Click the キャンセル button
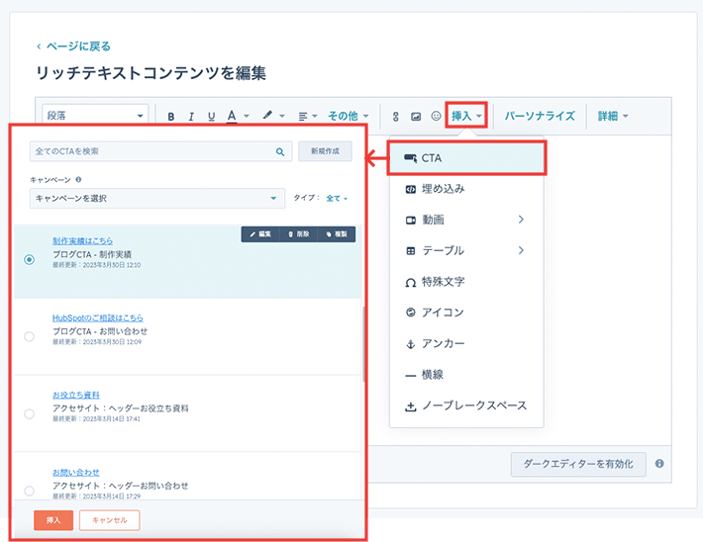The width and height of the screenshot is (703, 542). (x=109, y=520)
